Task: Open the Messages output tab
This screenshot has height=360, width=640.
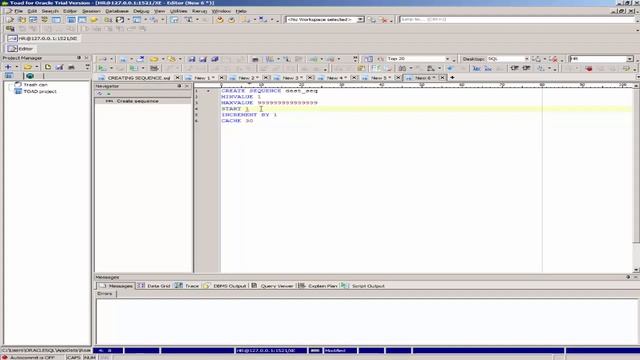Action: pos(116,286)
